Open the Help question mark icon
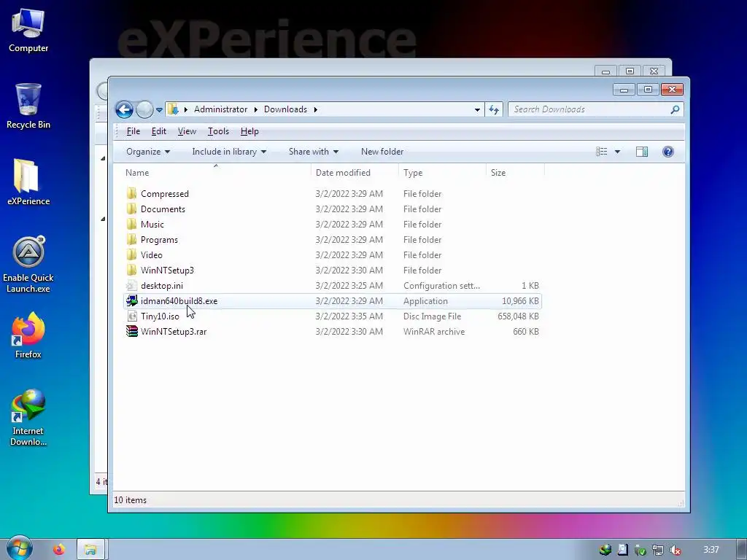The height and width of the screenshot is (560, 747). coord(668,152)
